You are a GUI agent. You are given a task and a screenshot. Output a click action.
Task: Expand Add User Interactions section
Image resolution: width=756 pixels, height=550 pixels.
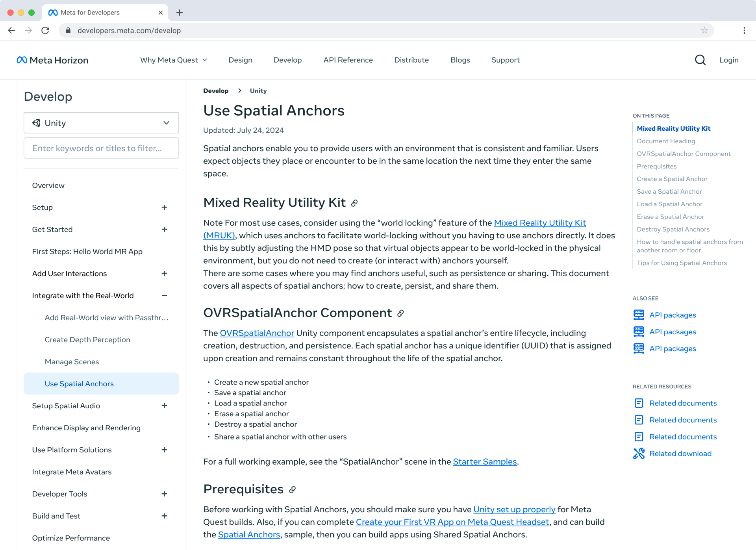(165, 274)
